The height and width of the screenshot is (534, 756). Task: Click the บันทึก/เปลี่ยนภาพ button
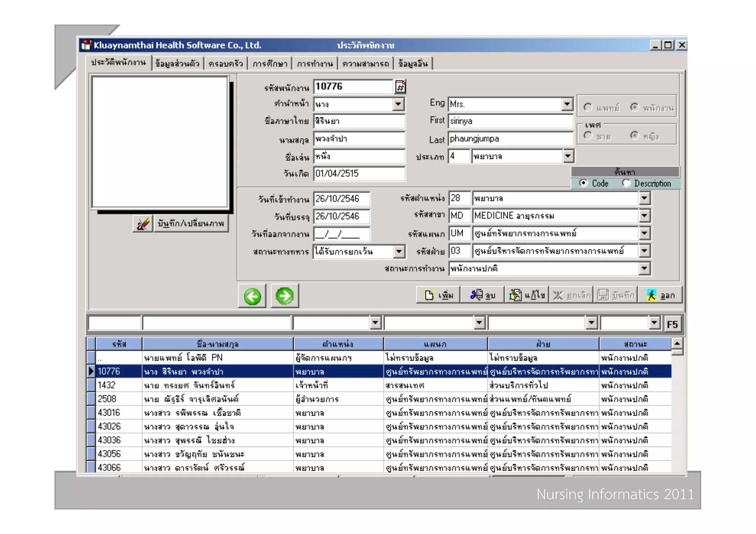(191, 224)
